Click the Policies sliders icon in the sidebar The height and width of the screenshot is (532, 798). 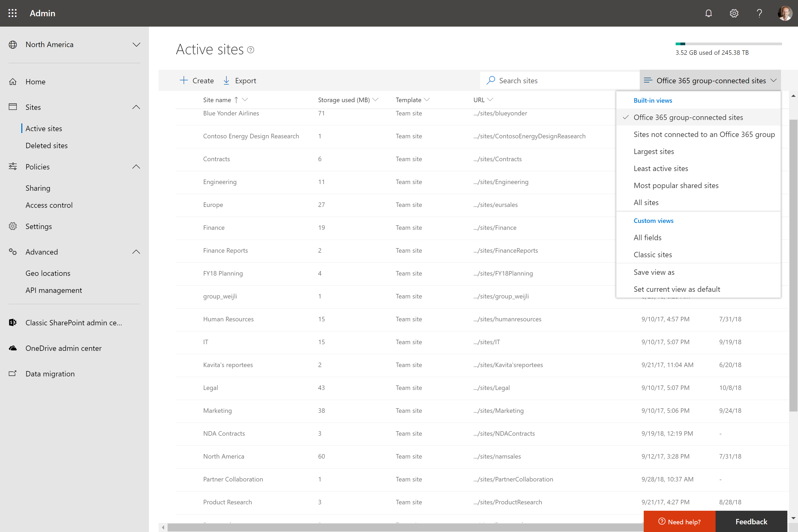pyautogui.click(x=13, y=167)
